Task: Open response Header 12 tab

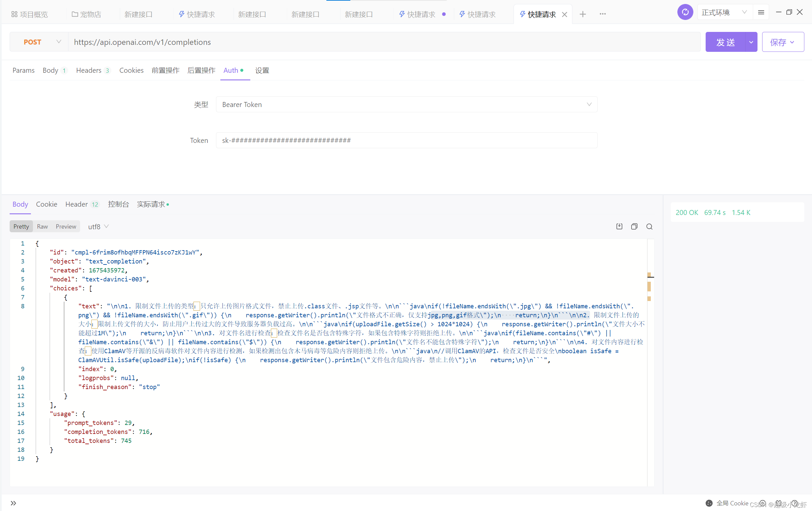Action: (82, 204)
